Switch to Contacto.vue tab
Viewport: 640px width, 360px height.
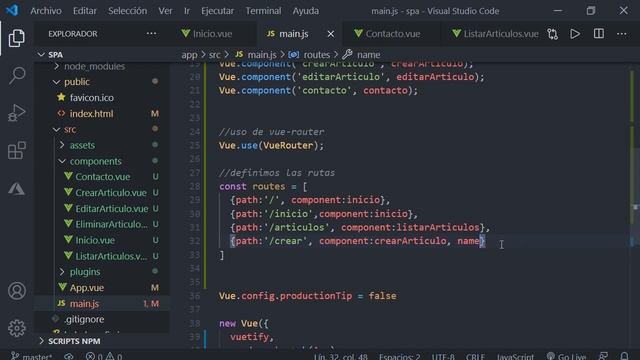pyautogui.click(x=392, y=34)
